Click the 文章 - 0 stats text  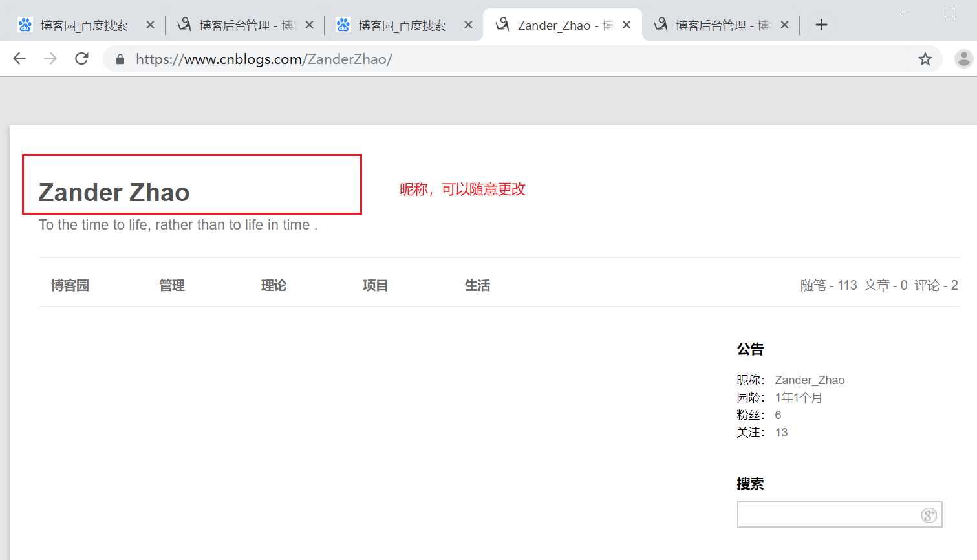coord(886,285)
